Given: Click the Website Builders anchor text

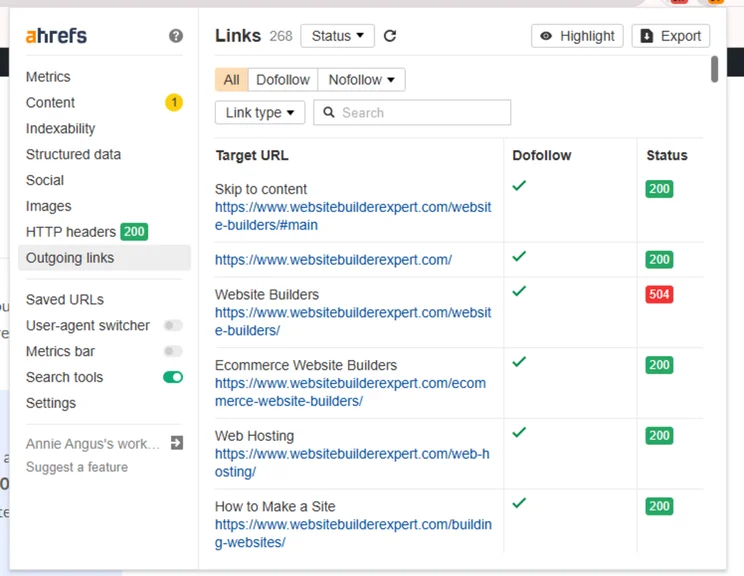Looking at the screenshot, I should [267, 294].
